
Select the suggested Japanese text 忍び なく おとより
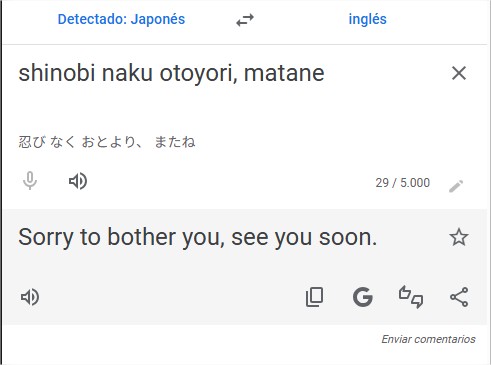point(77,142)
